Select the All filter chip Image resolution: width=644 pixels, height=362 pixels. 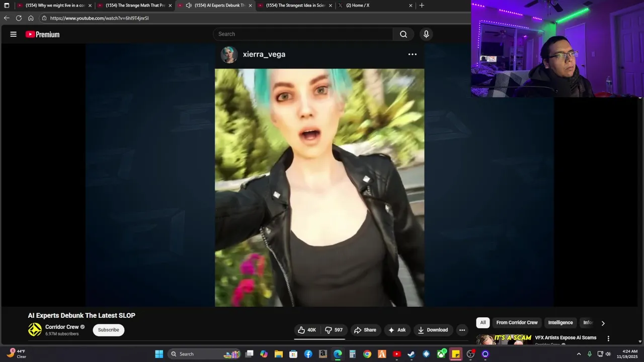(483, 322)
